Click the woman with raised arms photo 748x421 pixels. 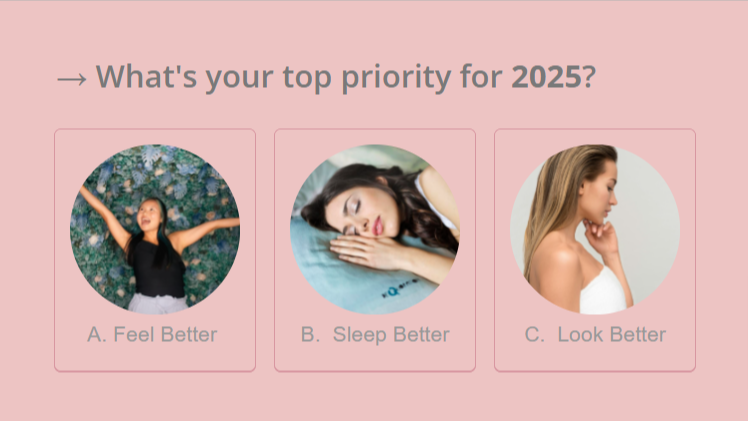(155, 229)
